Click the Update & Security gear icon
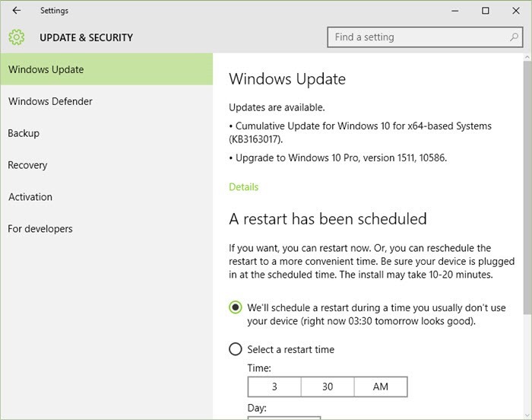Screen dimensions: 532x420 click(16, 37)
